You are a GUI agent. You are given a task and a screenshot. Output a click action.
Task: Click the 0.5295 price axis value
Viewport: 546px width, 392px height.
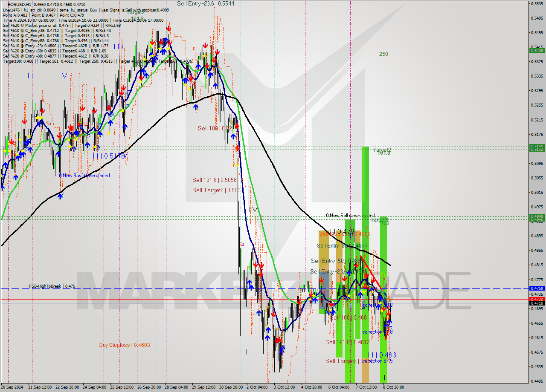coord(537,90)
